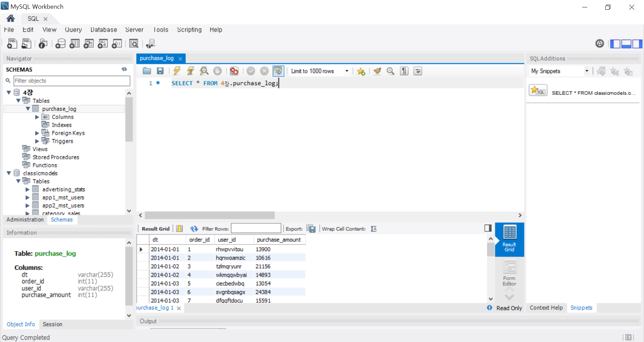
Task: Collapse purchase_log table node
Action: click(x=28, y=109)
